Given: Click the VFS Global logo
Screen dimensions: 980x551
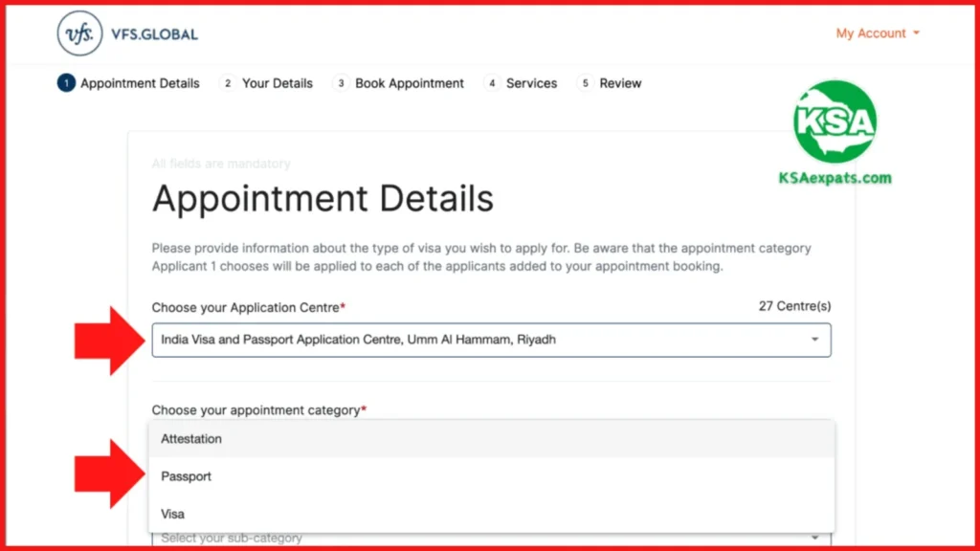Looking at the screenshot, I should [127, 33].
